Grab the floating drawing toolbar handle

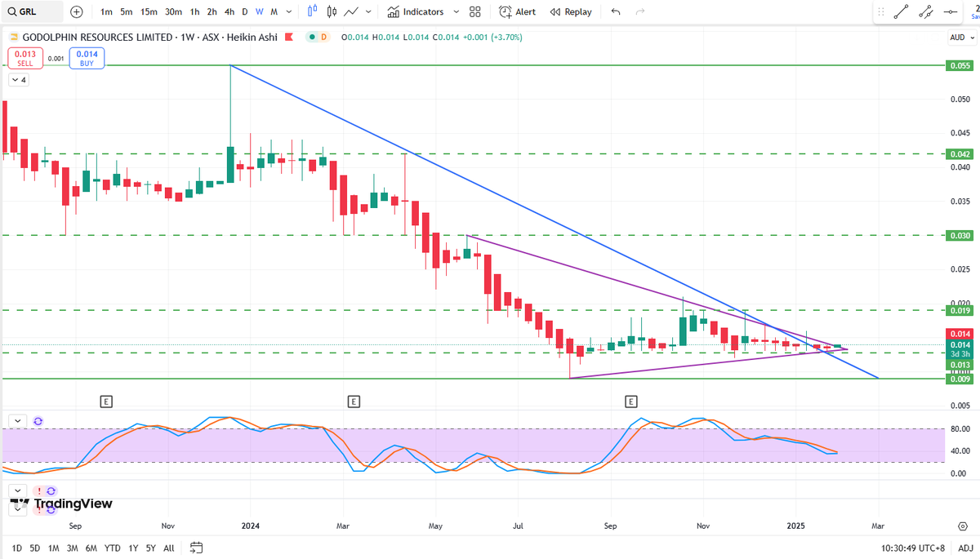(880, 12)
